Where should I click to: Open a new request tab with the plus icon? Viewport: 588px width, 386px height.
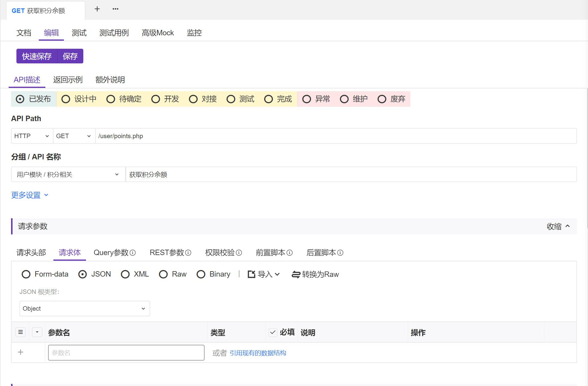pos(97,9)
